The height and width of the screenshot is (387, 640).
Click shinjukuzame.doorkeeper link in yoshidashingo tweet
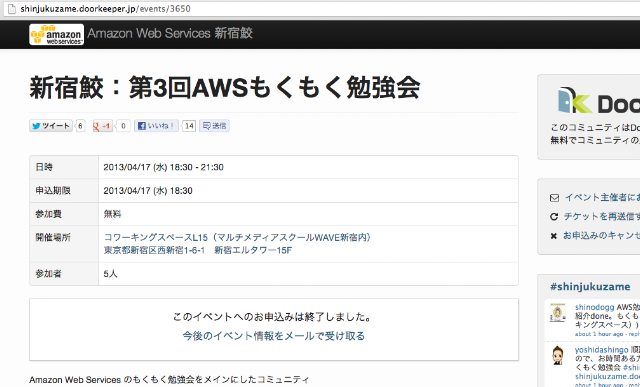(607, 376)
